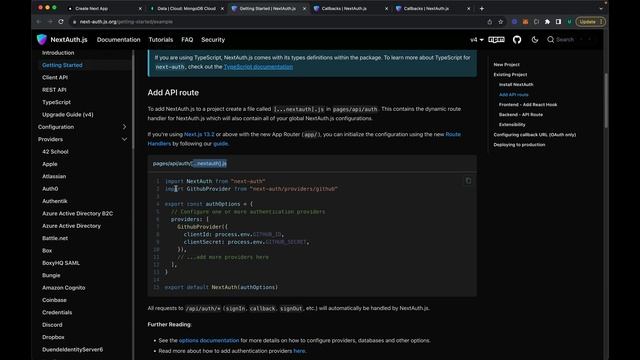Follow the Next.js 13.2 link
The image size is (640, 360).
coord(199,134)
